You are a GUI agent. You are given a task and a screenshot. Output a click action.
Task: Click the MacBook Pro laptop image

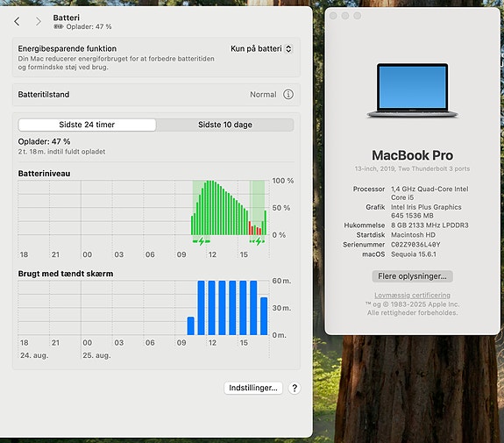click(412, 90)
